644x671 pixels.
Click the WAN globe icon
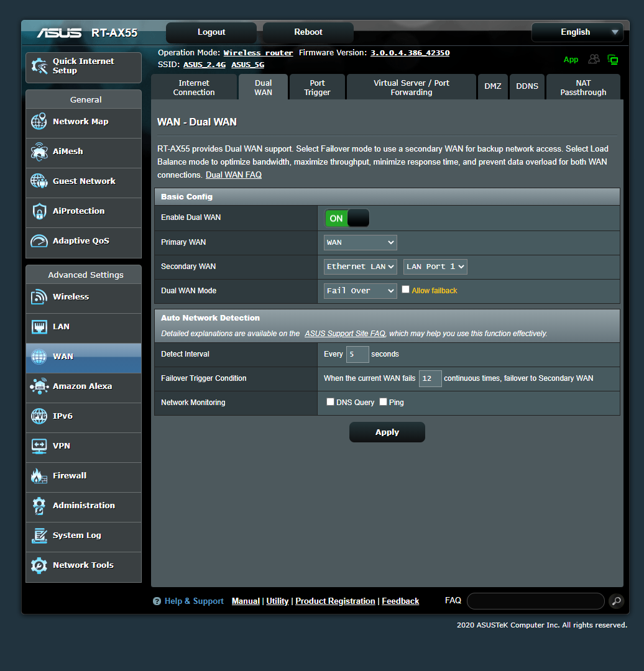pos(39,357)
